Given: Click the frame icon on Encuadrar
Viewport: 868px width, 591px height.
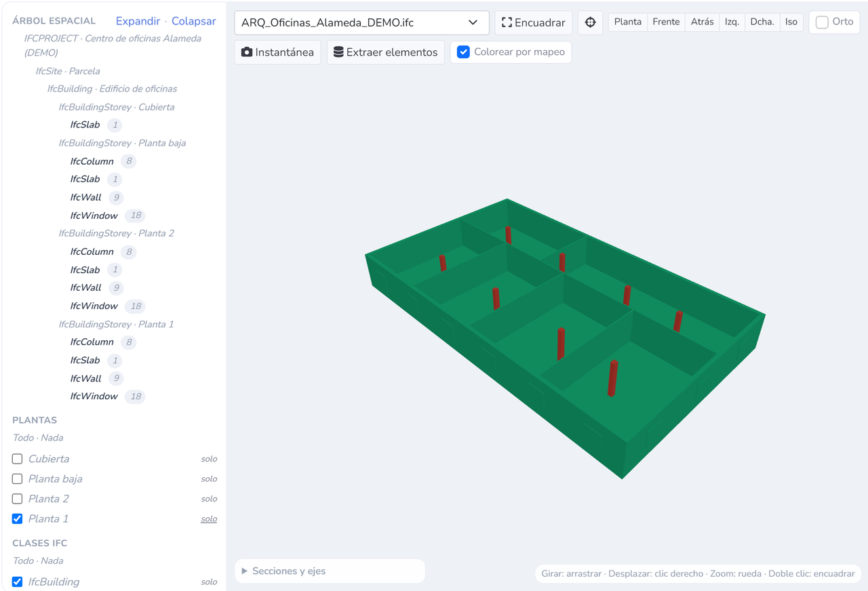Looking at the screenshot, I should [x=507, y=22].
